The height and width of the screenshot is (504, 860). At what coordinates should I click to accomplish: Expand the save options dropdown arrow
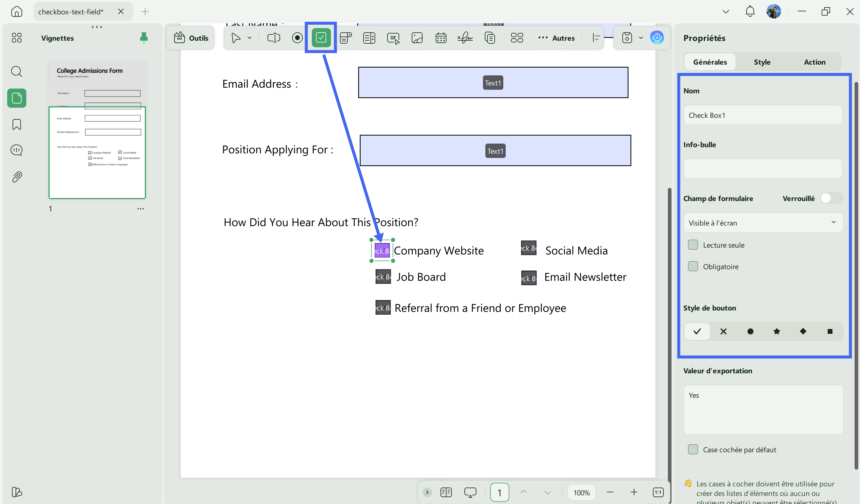tap(641, 37)
